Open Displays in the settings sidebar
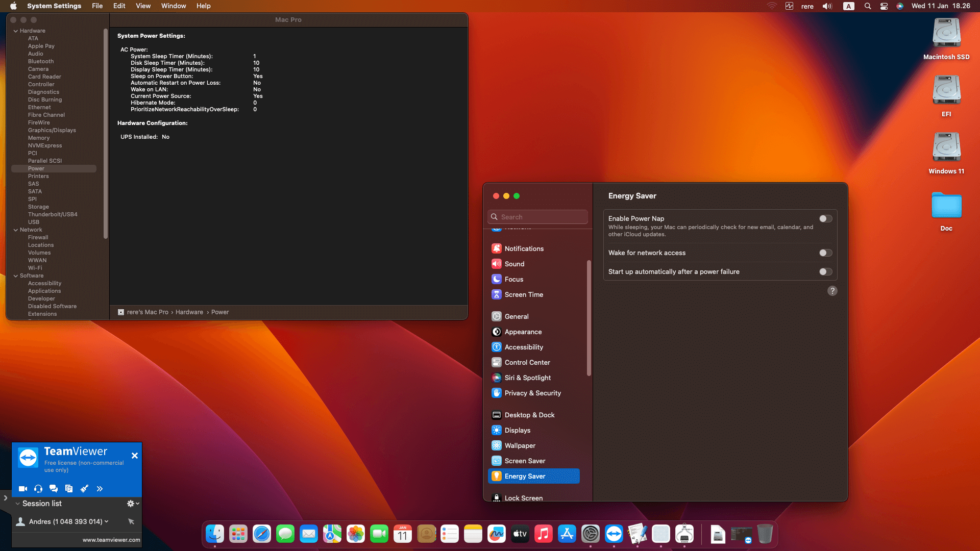The image size is (980, 551). 517,430
